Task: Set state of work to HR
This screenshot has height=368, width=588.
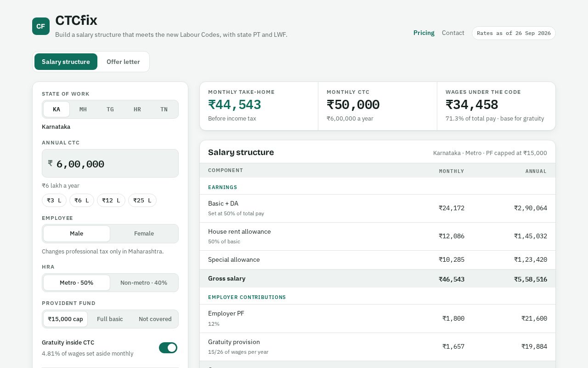Action: pos(137,109)
